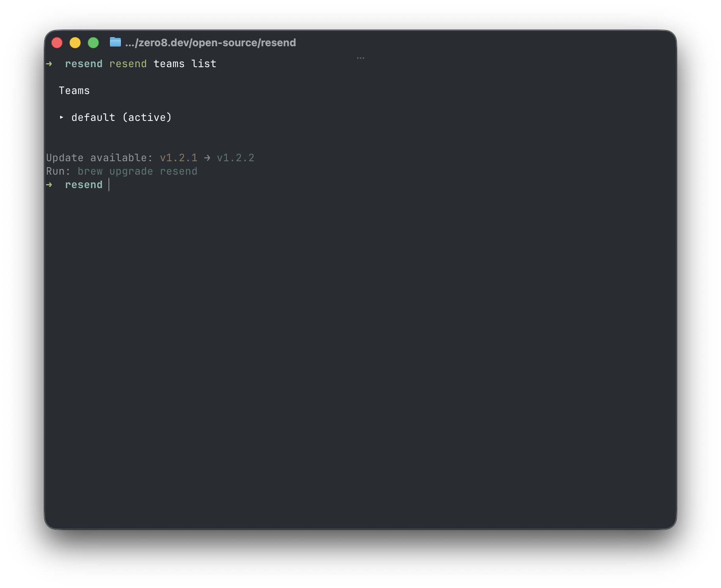
Task: Click the current version 'v1.2.1'
Action: [x=179, y=158]
